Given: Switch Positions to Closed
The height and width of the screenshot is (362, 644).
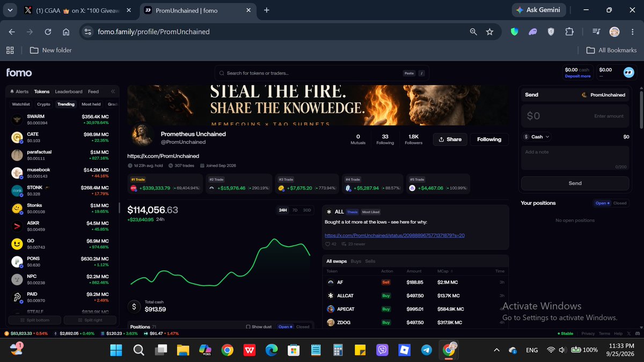Looking at the screenshot, I should [x=303, y=327].
